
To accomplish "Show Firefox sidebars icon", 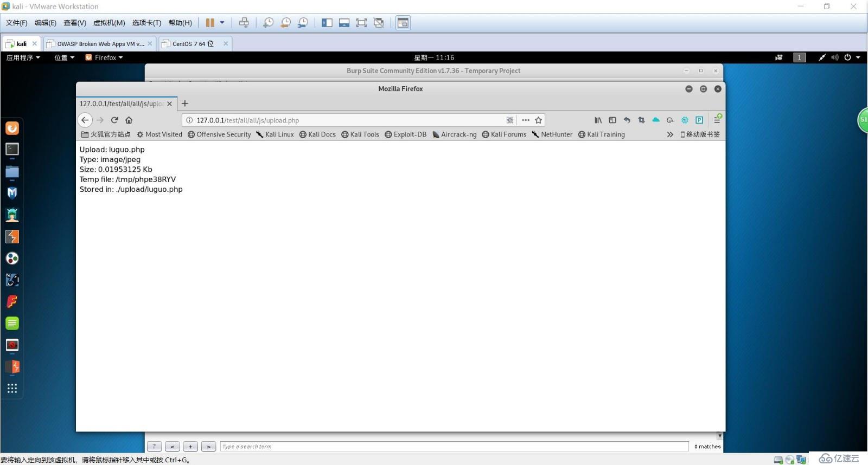I will coord(612,120).
